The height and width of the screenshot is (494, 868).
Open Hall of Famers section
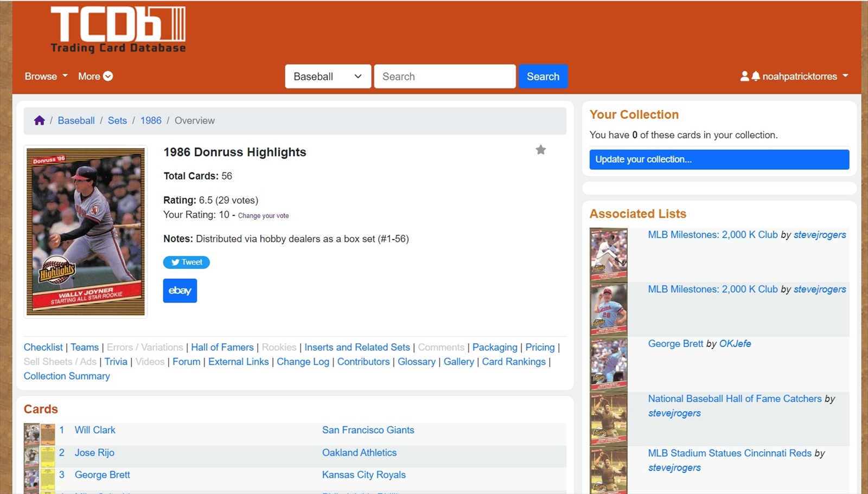coord(222,347)
